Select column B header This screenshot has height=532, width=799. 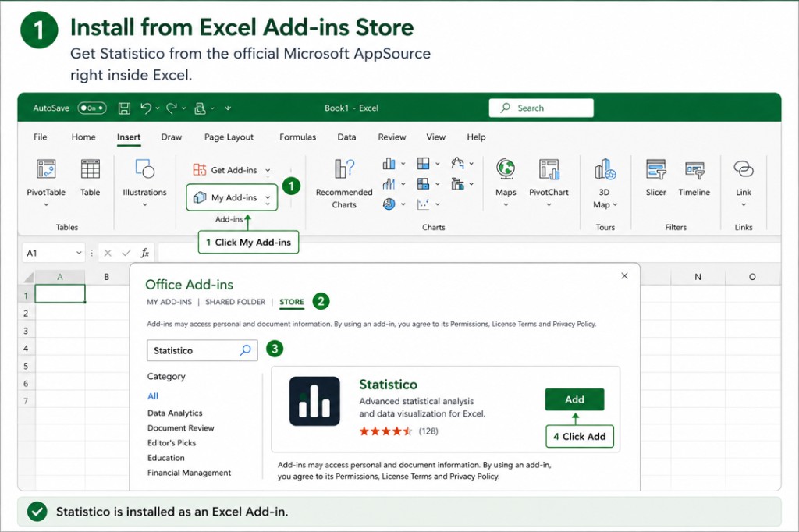106,277
